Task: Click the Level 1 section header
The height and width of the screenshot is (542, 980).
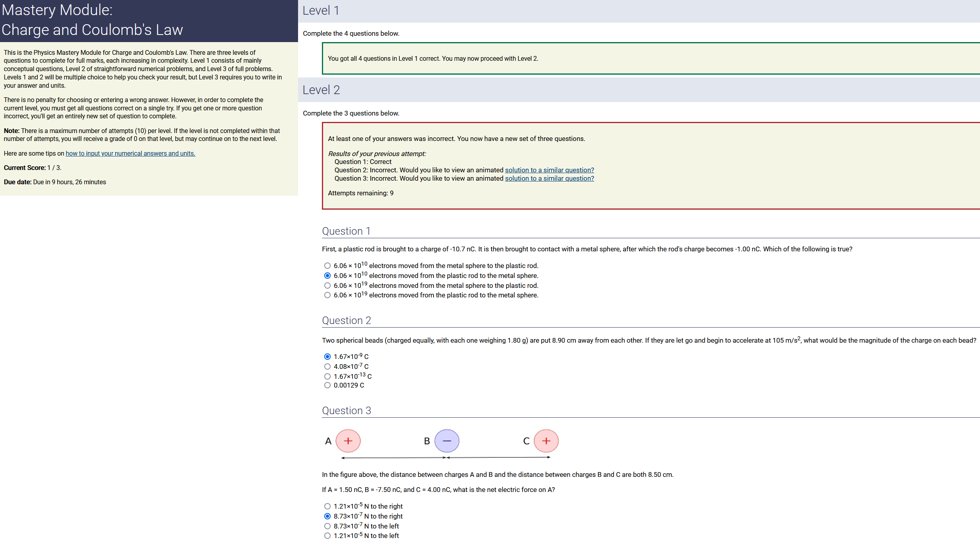Action: click(321, 10)
